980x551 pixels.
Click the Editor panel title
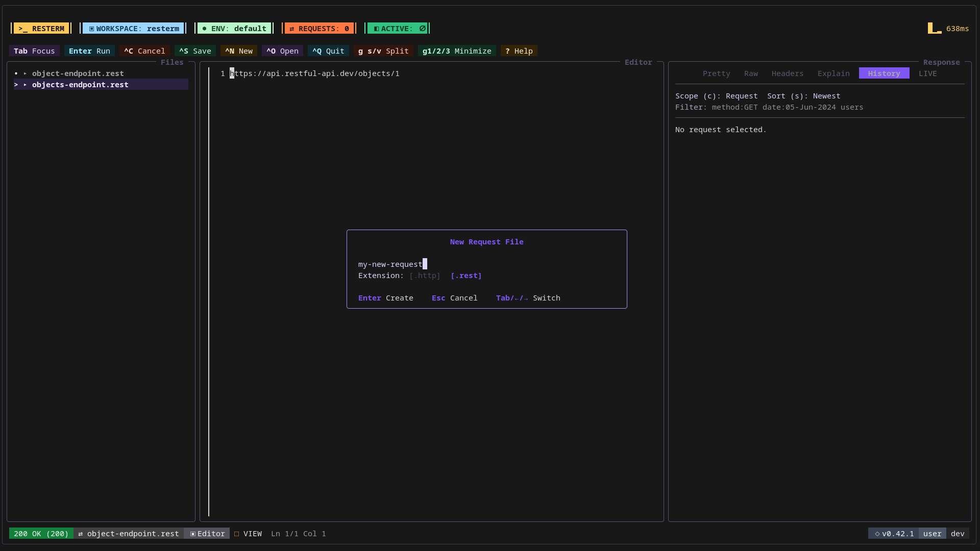click(x=638, y=62)
